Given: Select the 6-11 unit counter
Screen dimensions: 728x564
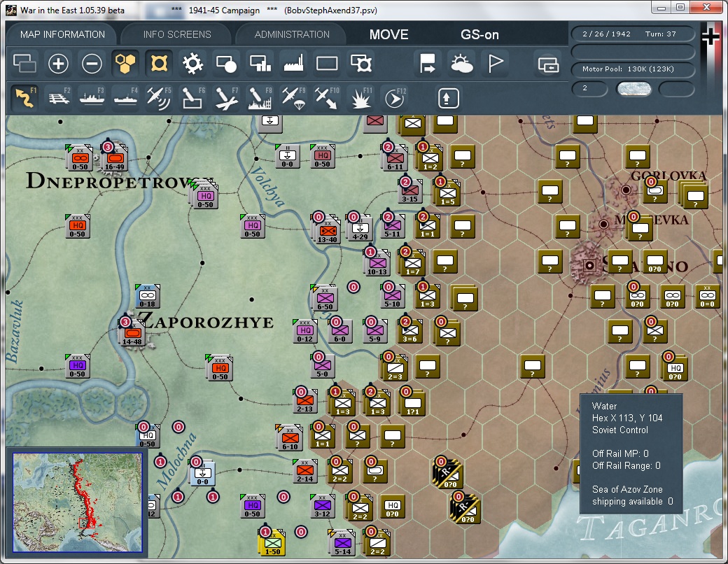Looking at the screenshot, I should (395, 158).
